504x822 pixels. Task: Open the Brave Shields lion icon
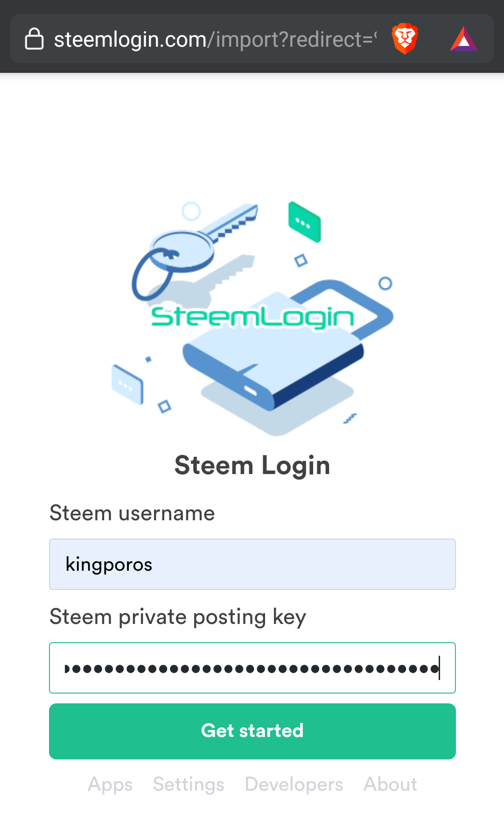point(405,39)
